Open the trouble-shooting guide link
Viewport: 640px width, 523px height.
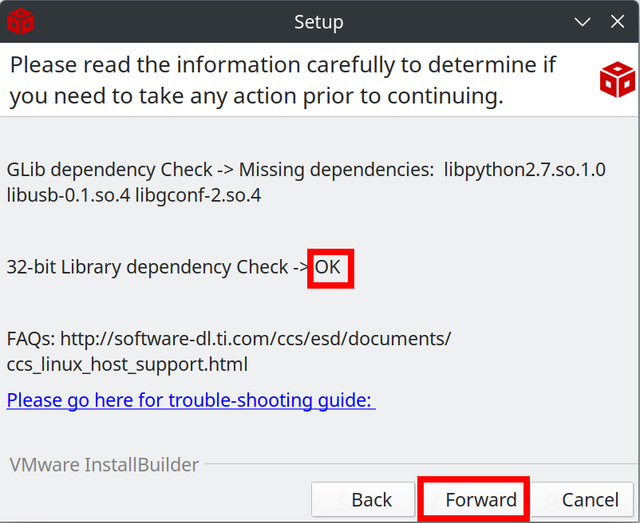click(191, 400)
